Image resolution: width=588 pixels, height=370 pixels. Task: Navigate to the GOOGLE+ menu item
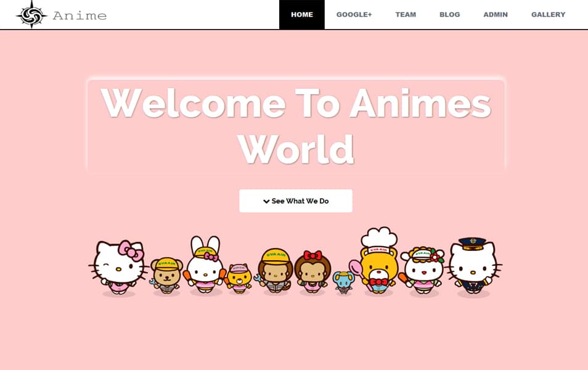pos(355,14)
